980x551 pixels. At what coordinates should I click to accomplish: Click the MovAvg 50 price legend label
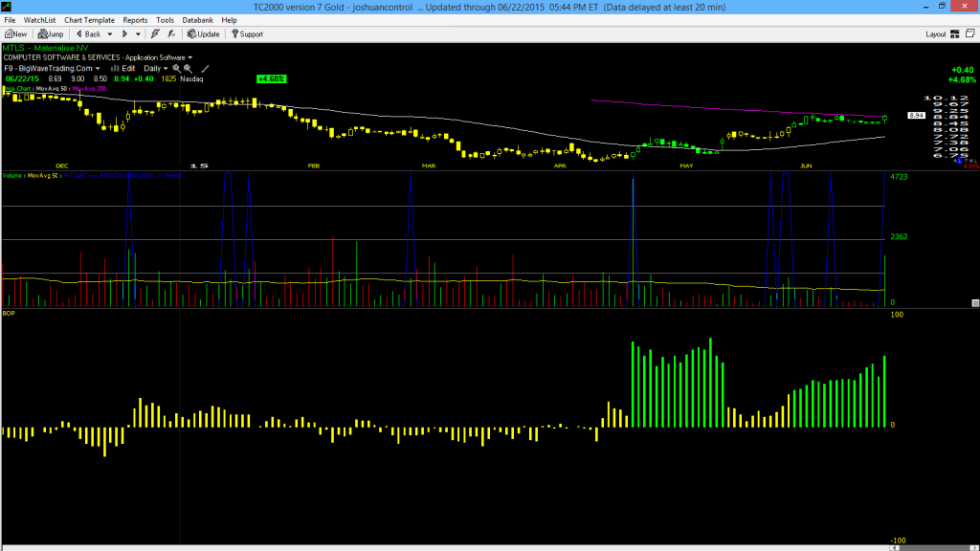[52, 89]
